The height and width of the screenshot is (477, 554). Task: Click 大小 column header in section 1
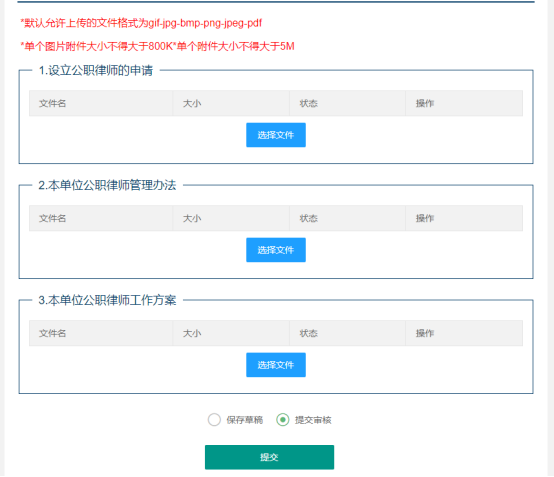pyautogui.click(x=192, y=104)
